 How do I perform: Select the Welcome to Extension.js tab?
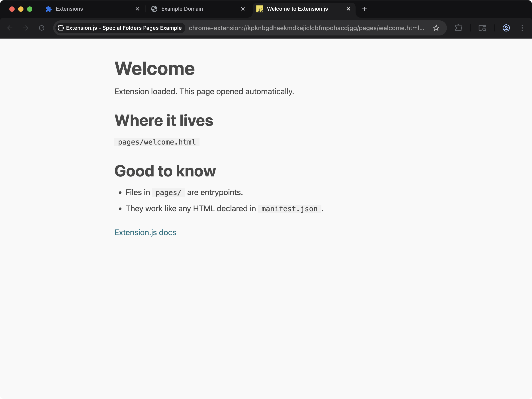pyautogui.click(x=297, y=9)
